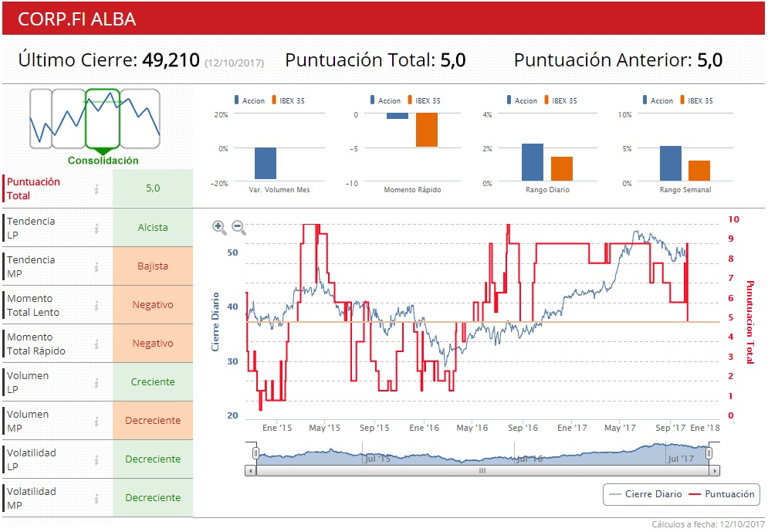Screen dimensions: 768x532
Task: Show info for Momento Total Lento
Action: pyautogui.click(x=96, y=305)
